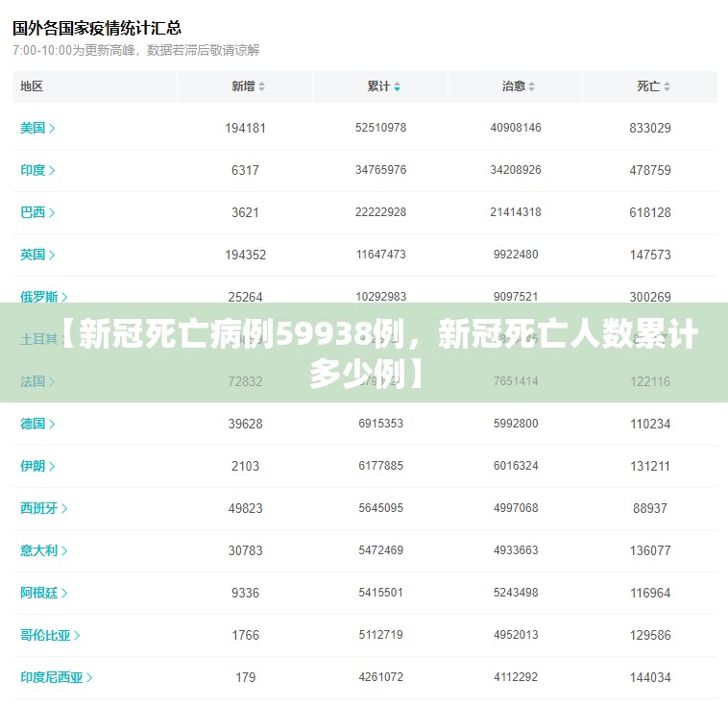Select 伊朗 new cases value 2103
Image resolution: width=728 pixels, height=706 pixels.
click(245, 466)
